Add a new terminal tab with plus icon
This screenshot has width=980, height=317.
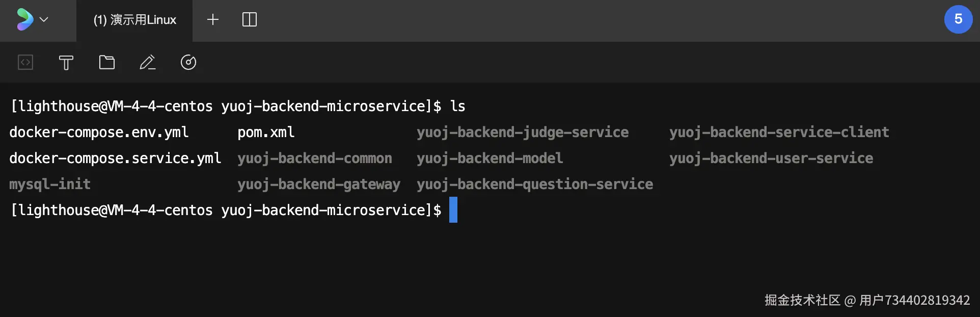(x=213, y=19)
